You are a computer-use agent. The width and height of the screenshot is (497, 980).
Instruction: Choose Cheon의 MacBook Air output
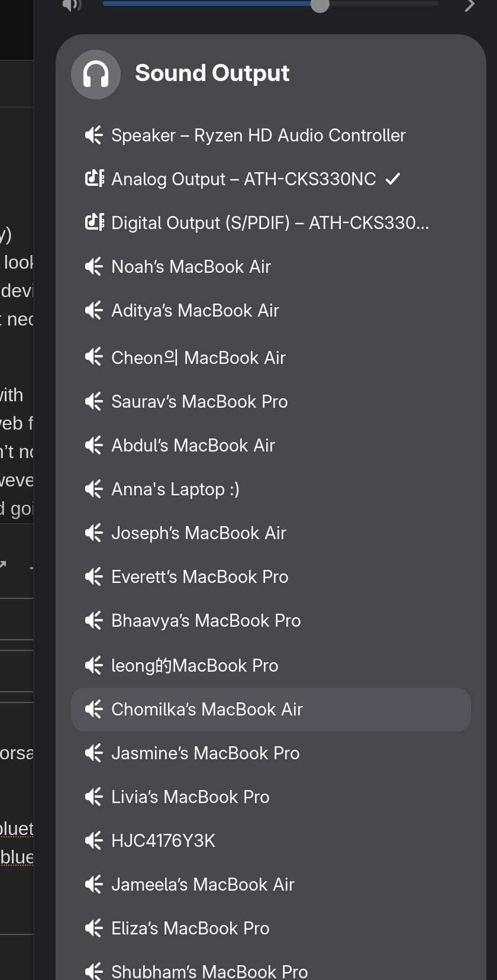click(x=271, y=357)
